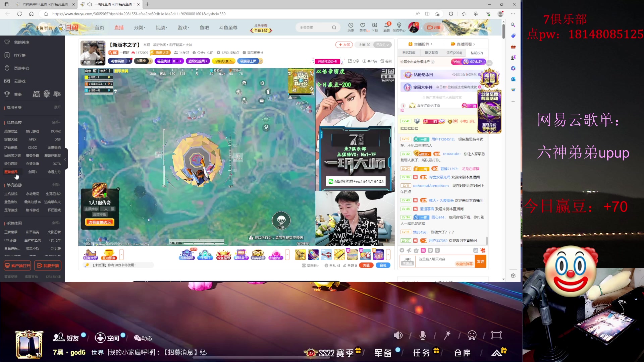Click the megaphone broadcast icon in chat toolbar
Viewport: 644px width, 362px height.
coord(409,250)
